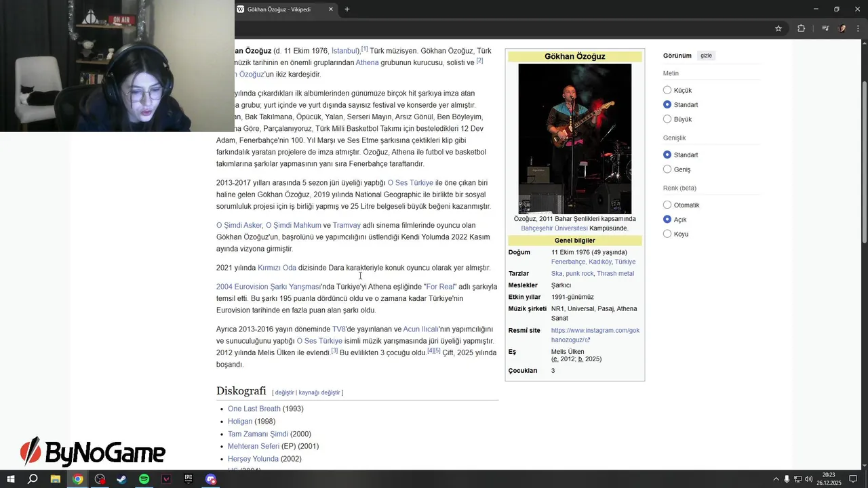Open the Athena band link in the intro
The image size is (868, 488).
pos(367,62)
